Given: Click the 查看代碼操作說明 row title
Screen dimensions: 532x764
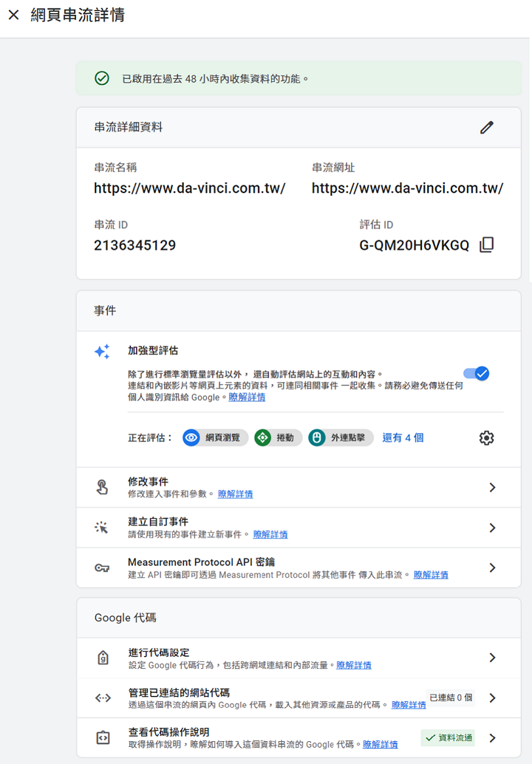Looking at the screenshot, I should pyautogui.click(x=168, y=731).
